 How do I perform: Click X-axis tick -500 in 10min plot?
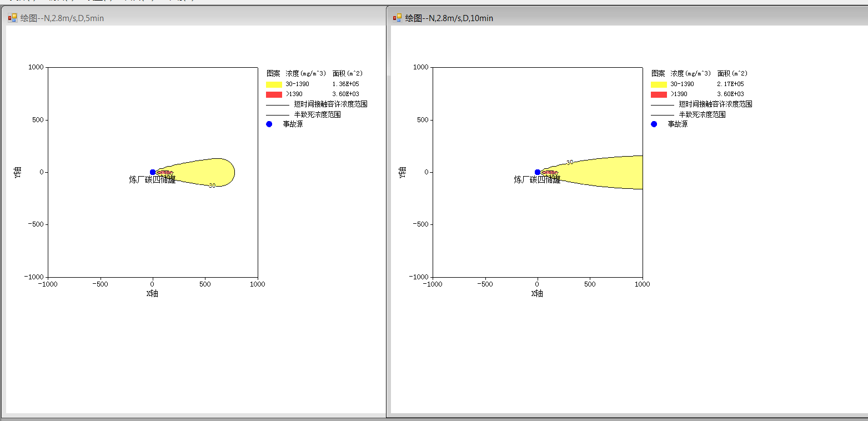tap(485, 284)
